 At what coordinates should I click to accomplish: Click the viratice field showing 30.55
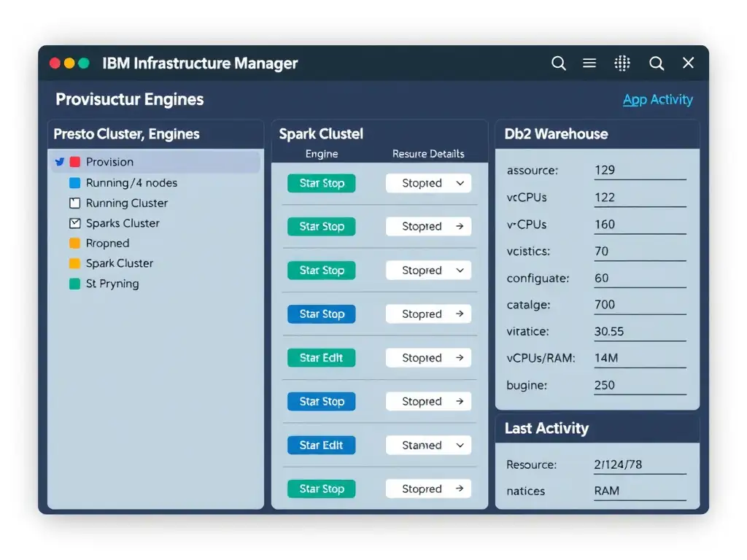coord(640,332)
